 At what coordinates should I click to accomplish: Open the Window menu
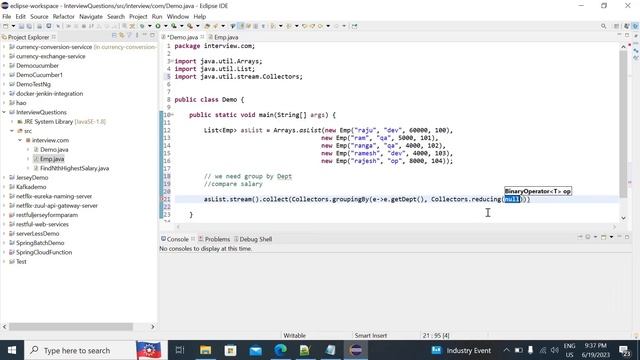click(178, 17)
